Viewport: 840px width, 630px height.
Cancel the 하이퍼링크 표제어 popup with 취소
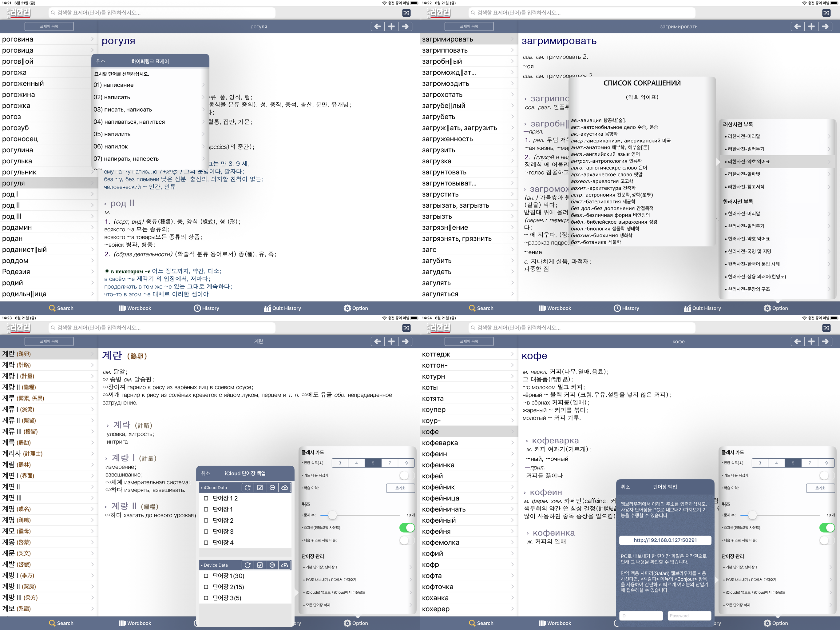(101, 61)
